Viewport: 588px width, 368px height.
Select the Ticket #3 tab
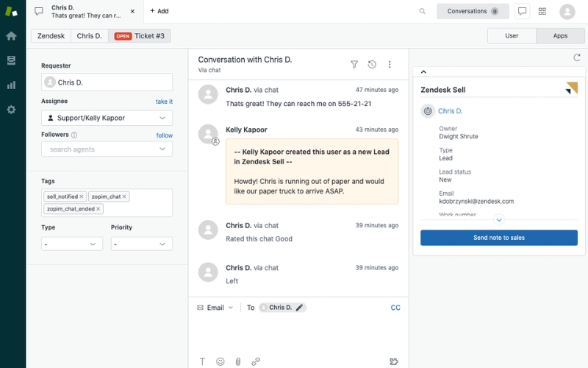point(140,36)
